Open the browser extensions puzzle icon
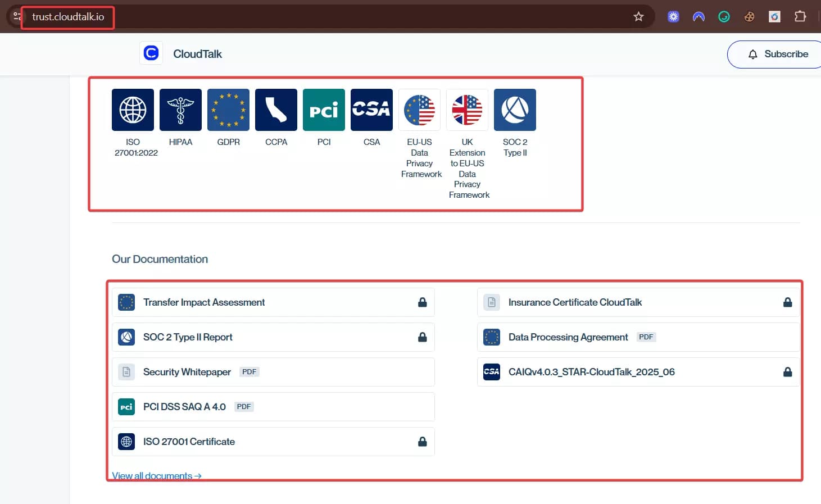This screenshot has width=821, height=504. pyautogui.click(x=800, y=17)
